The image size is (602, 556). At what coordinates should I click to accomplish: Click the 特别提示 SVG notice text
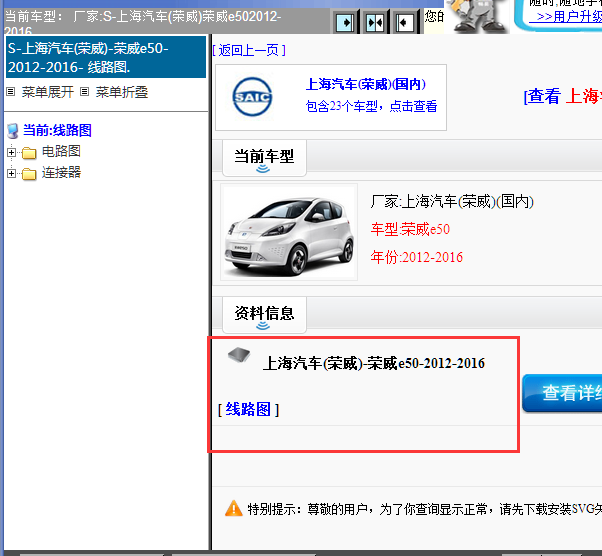tap(424, 510)
